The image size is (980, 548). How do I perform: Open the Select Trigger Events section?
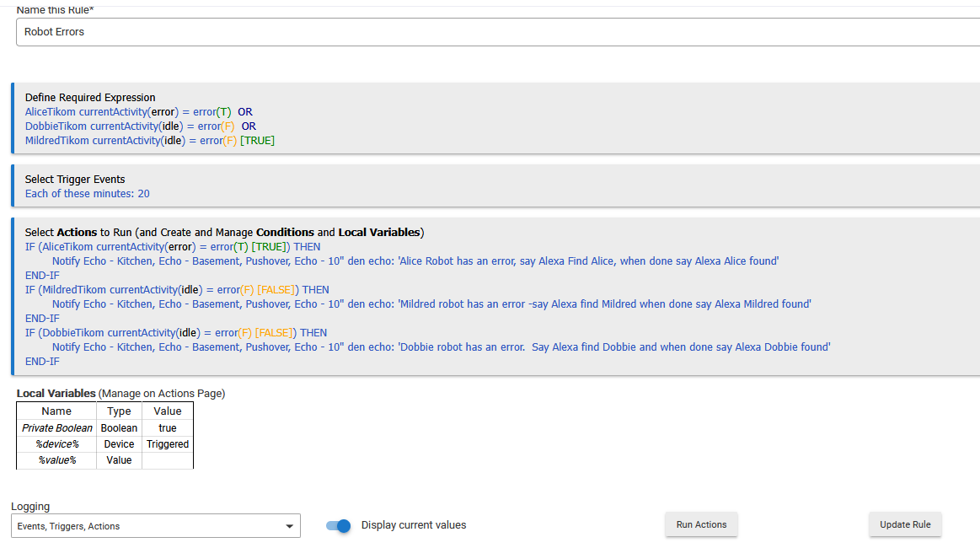coord(75,180)
